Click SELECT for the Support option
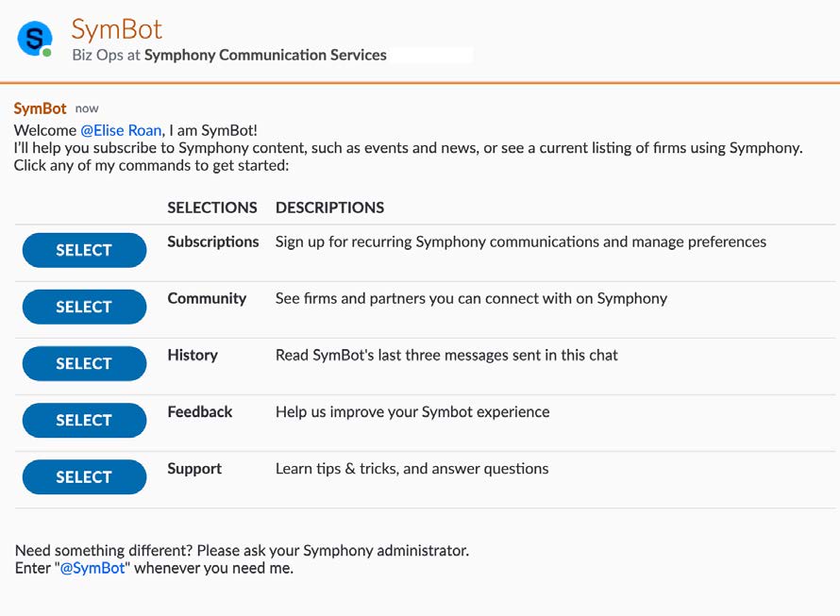Viewport: 840px width, 616px height. coord(84,476)
